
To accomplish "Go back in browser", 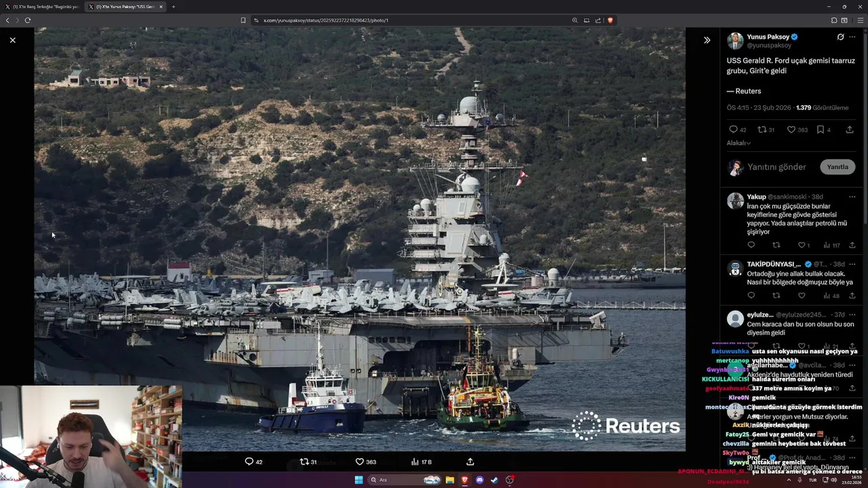I will (7, 20).
